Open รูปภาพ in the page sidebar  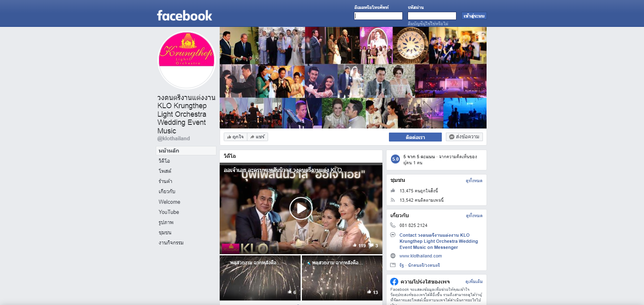(x=166, y=222)
